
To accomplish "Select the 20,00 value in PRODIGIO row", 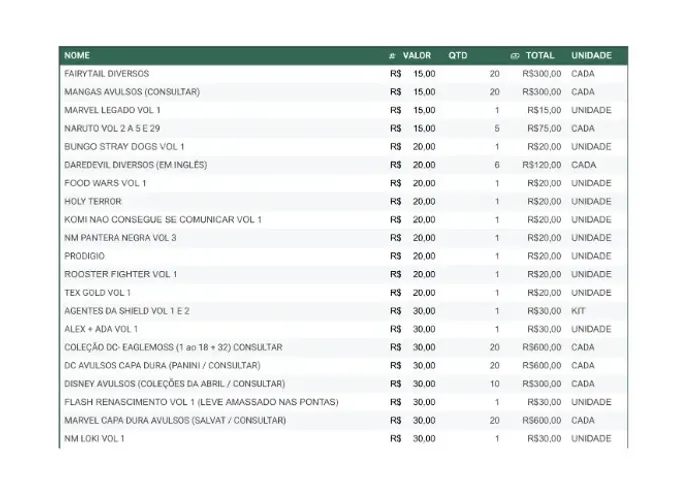I will (x=424, y=256).
